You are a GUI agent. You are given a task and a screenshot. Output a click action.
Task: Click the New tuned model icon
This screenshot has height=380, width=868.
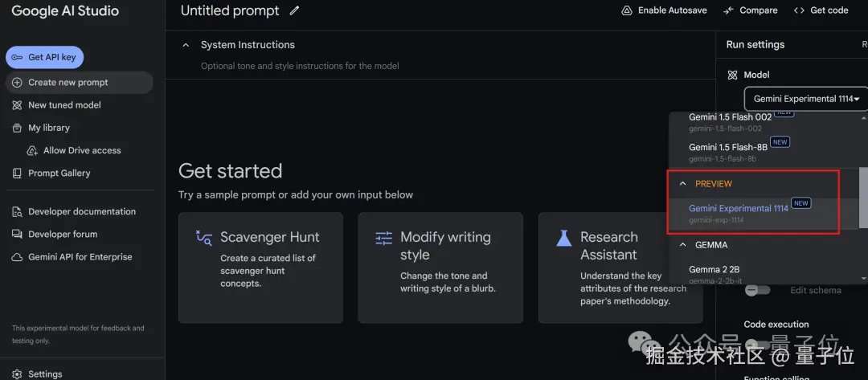17,105
